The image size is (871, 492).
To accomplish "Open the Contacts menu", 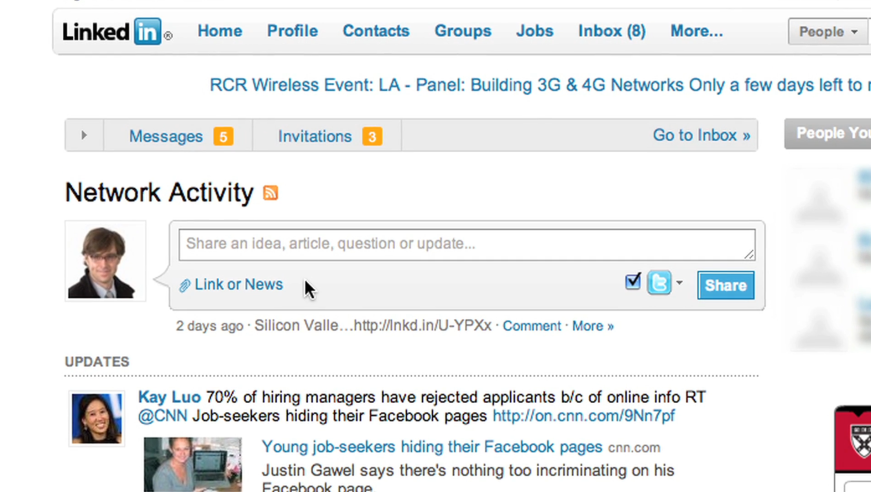I will (376, 31).
